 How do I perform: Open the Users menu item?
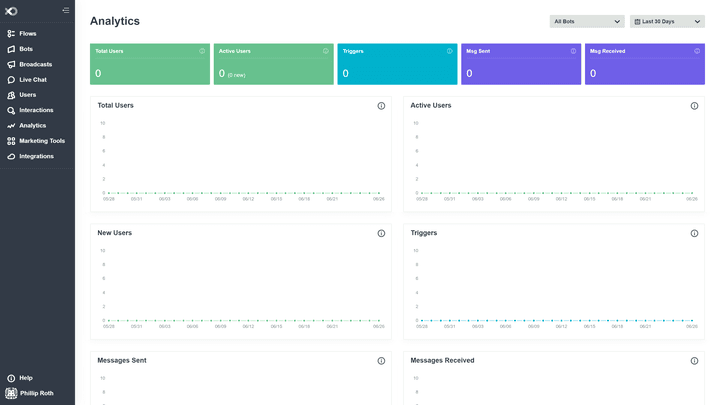(x=27, y=95)
